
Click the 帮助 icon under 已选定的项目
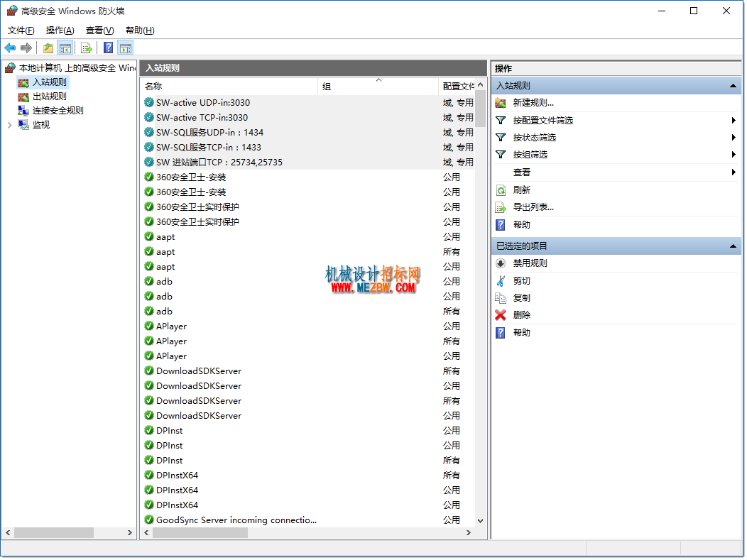coord(500,333)
